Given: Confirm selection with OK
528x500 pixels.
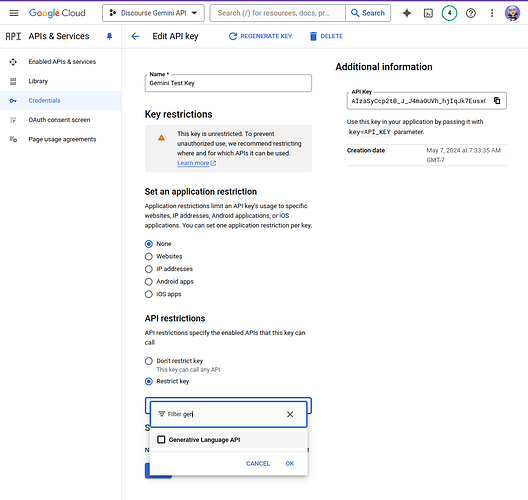Looking at the screenshot, I should [290, 464].
